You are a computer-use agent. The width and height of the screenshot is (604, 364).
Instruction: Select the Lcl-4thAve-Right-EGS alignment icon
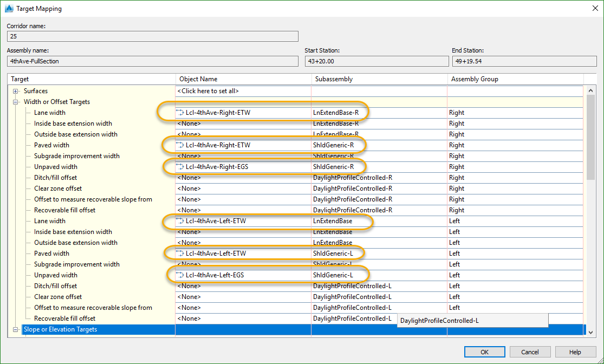coord(180,167)
